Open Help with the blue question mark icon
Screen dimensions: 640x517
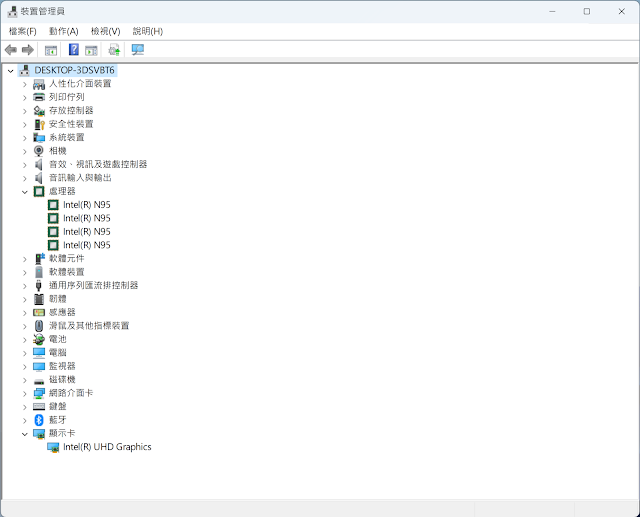73,50
